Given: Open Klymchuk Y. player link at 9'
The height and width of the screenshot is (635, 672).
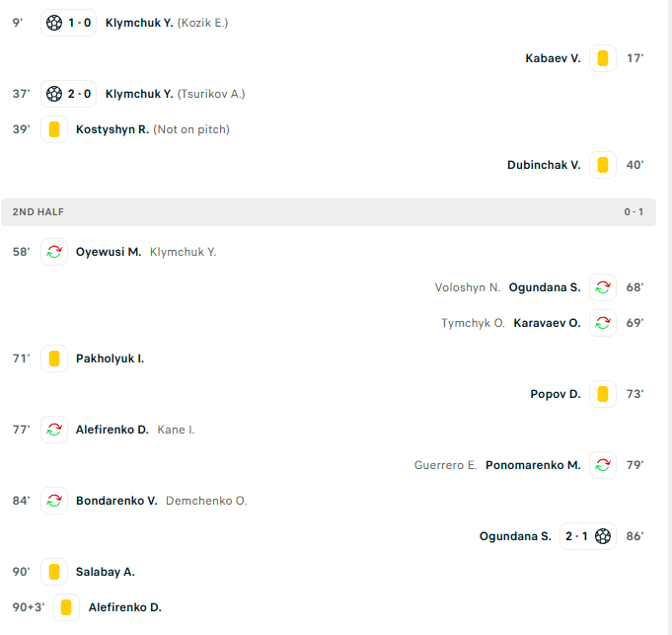Looking at the screenshot, I should click(139, 23).
